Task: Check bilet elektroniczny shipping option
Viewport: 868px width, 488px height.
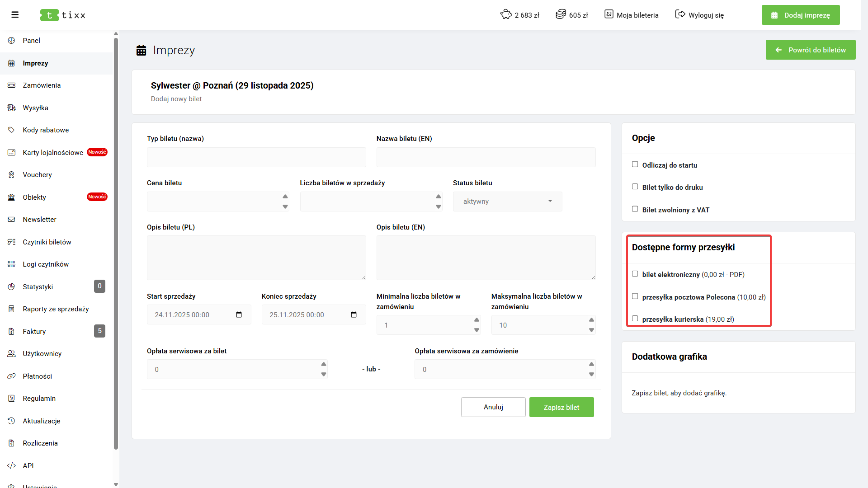Action: point(635,274)
